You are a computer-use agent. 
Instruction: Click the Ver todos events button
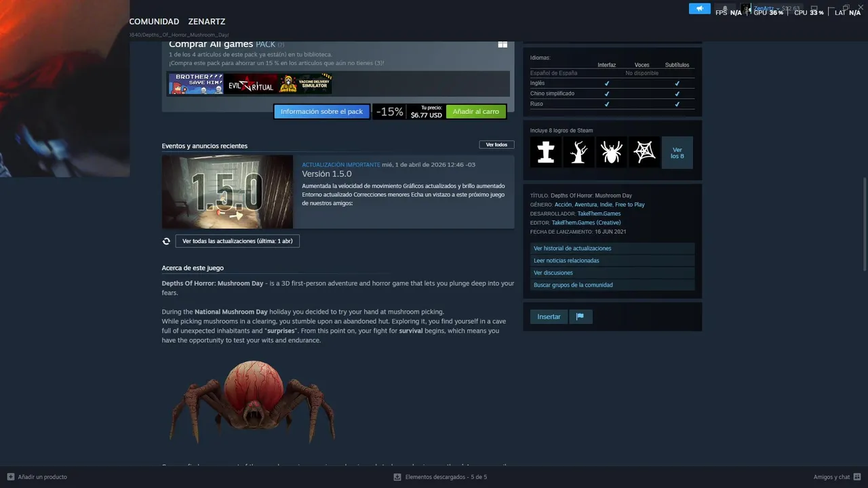[x=496, y=144]
